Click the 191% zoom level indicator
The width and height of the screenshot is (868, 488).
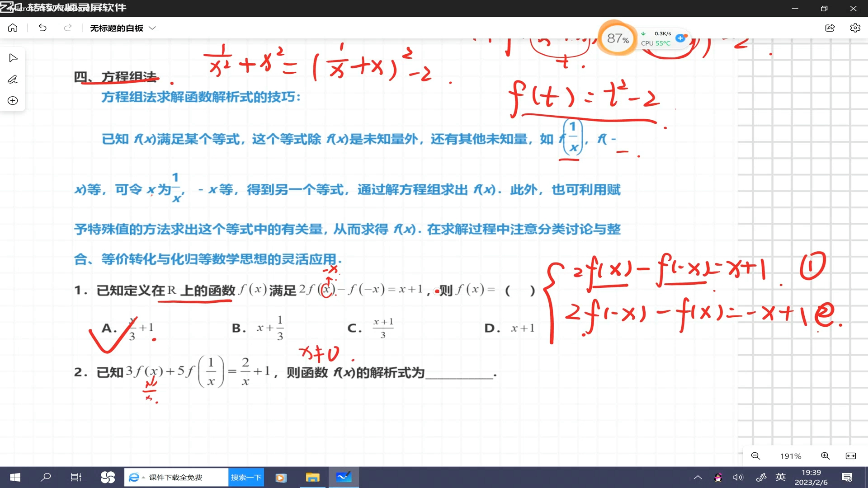click(790, 456)
